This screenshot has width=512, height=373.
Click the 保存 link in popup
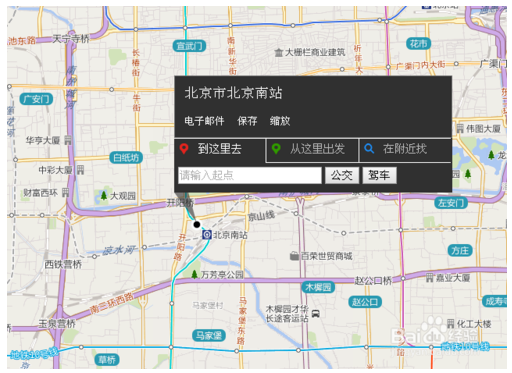point(247,121)
